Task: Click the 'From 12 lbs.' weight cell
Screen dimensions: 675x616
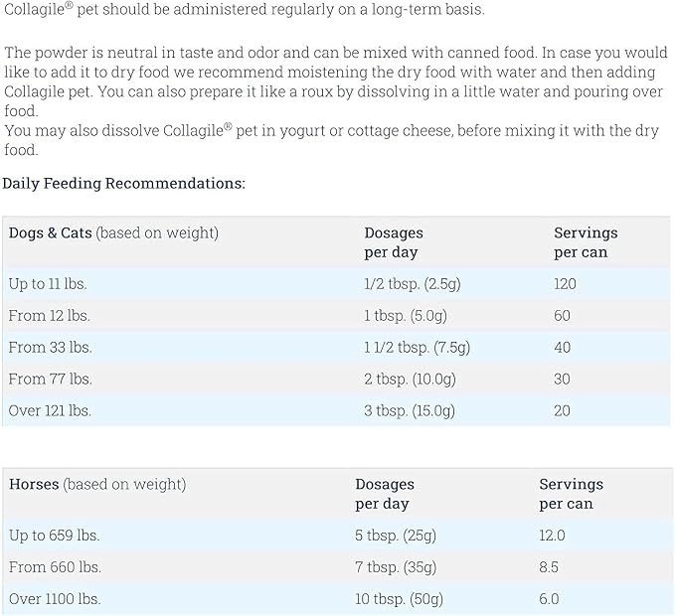Action: (x=50, y=316)
